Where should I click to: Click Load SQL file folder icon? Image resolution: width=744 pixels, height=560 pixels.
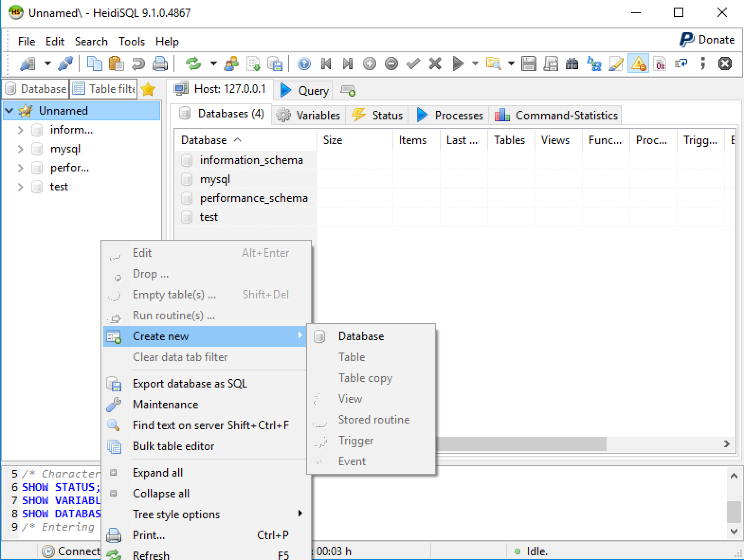point(494,63)
